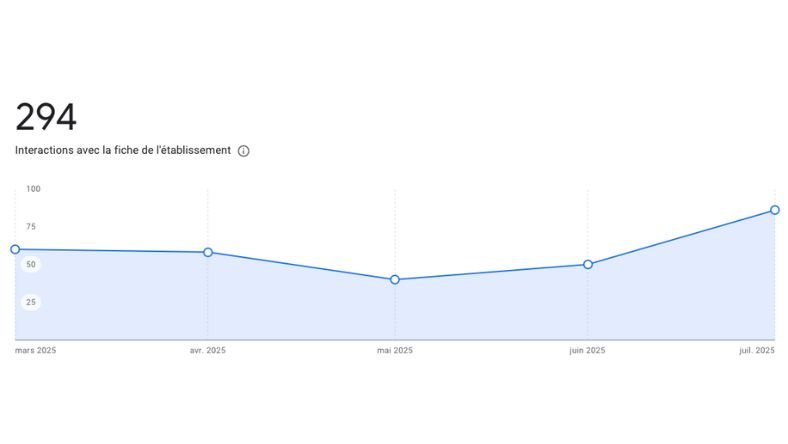The height and width of the screenshot is (444, 788).
Task: Click the total count 294
Action: click(46, 118)
